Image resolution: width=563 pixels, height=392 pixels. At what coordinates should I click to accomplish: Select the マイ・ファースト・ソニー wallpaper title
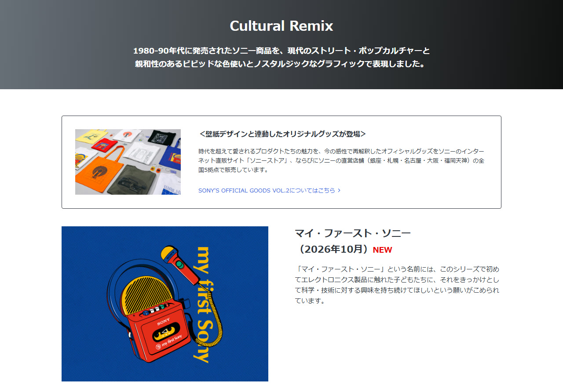click(x=353, y=233)
